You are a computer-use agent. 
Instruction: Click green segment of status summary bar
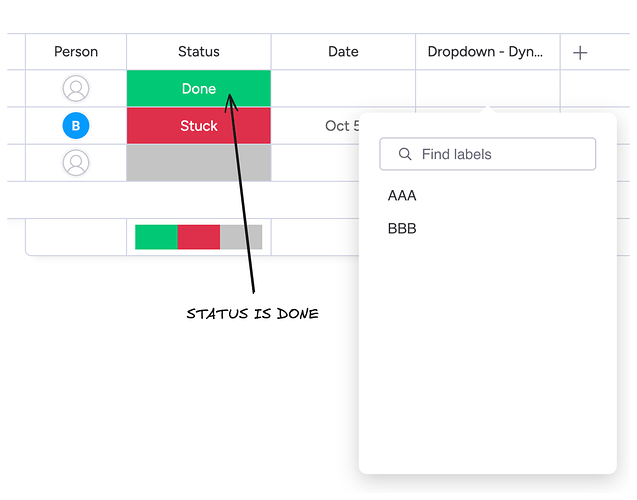point(156,237)
